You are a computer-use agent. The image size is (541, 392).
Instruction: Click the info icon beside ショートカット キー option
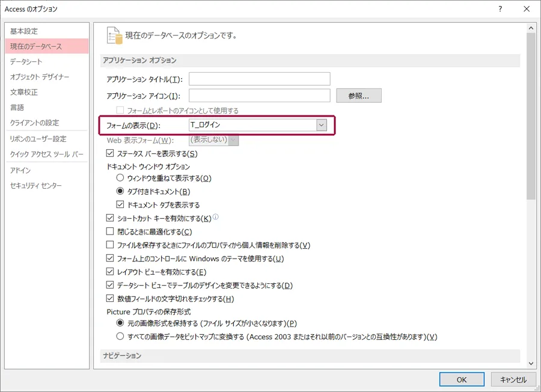click(215, 217)
